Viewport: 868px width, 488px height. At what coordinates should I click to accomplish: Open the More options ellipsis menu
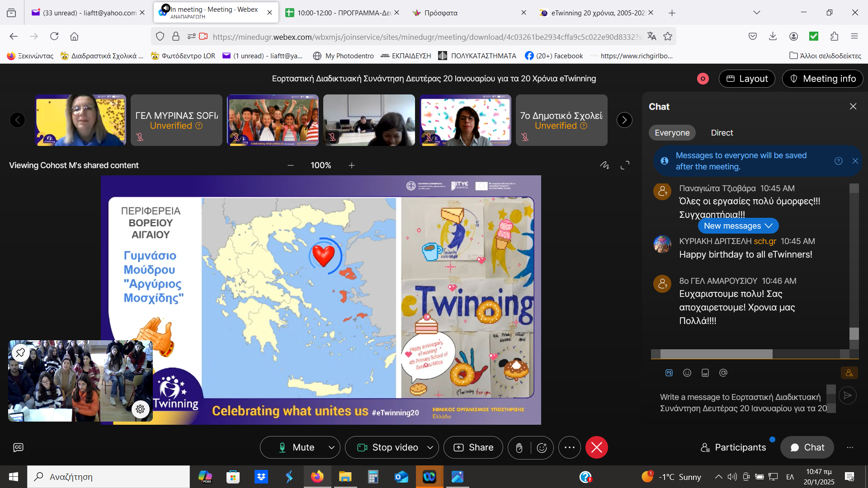coord(570,447)
